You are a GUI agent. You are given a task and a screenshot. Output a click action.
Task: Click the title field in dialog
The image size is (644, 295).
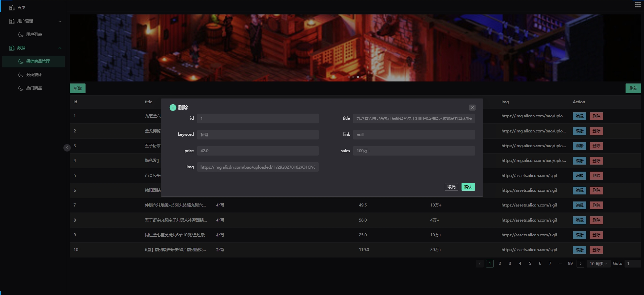click(x=414, y=118)
